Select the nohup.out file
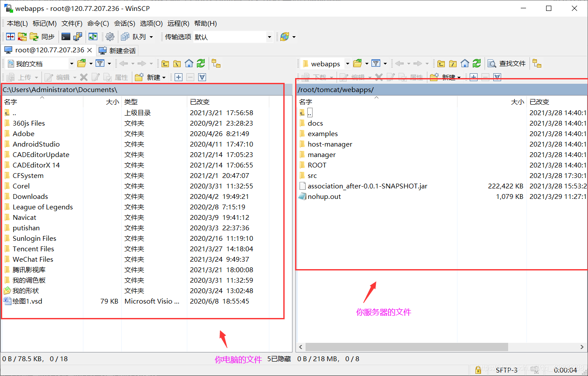588x376 pixels. tap(324, 197)
